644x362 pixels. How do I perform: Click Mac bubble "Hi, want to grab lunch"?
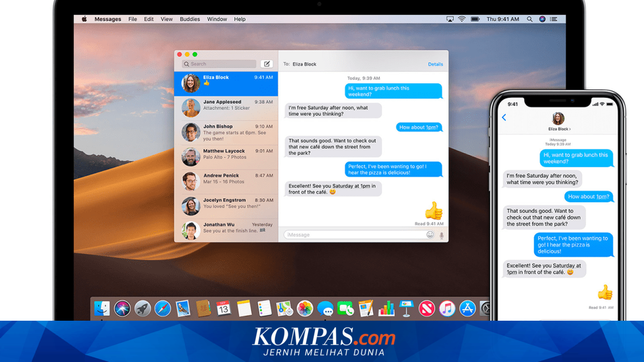pyautogui.click(x=393, y=91)
